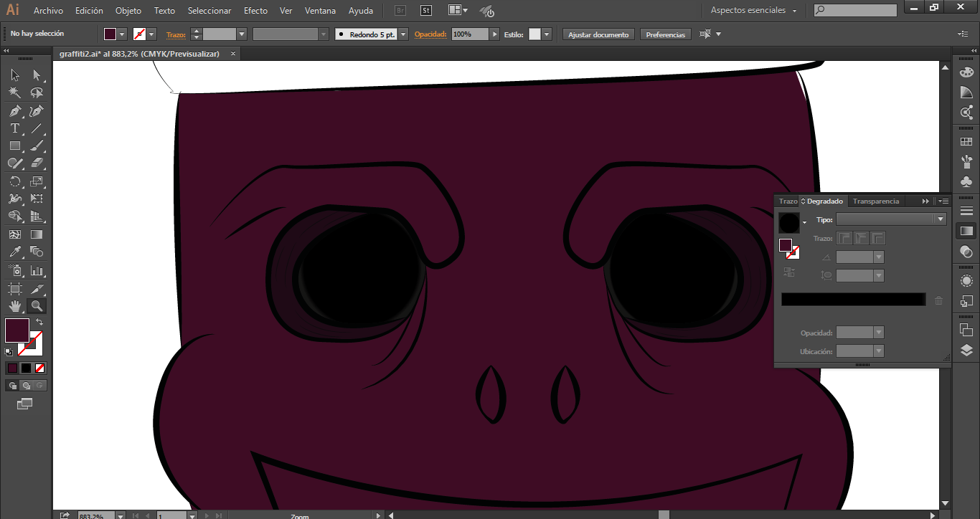Pick the Paintbrush tool

37,146
